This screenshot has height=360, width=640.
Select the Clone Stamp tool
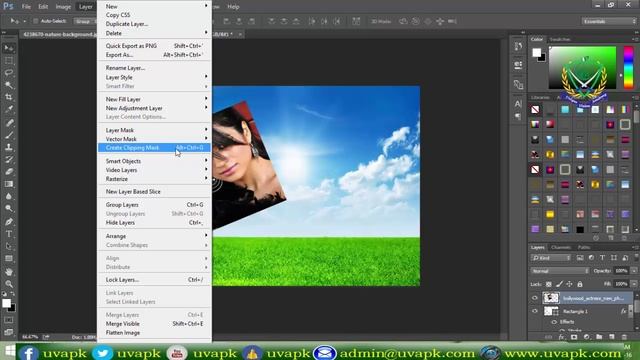[9, 147]
